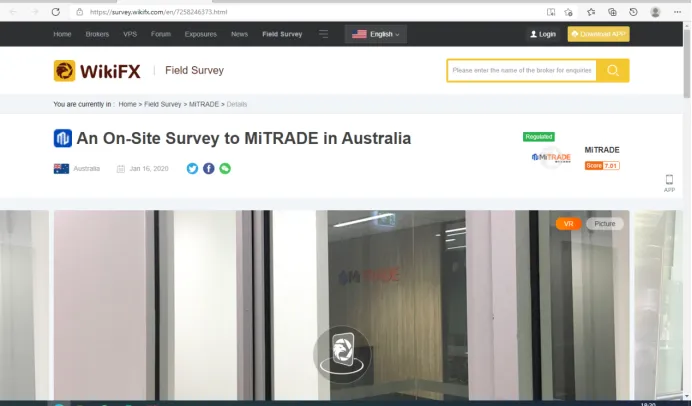
Task: Open News in top navigation
Action: (239, 34)
